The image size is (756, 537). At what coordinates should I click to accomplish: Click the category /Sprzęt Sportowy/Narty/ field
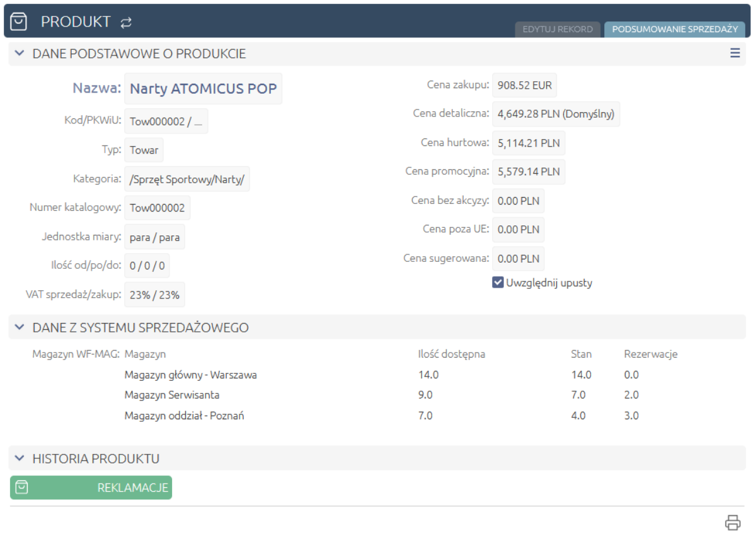click(x=187, y=179)
